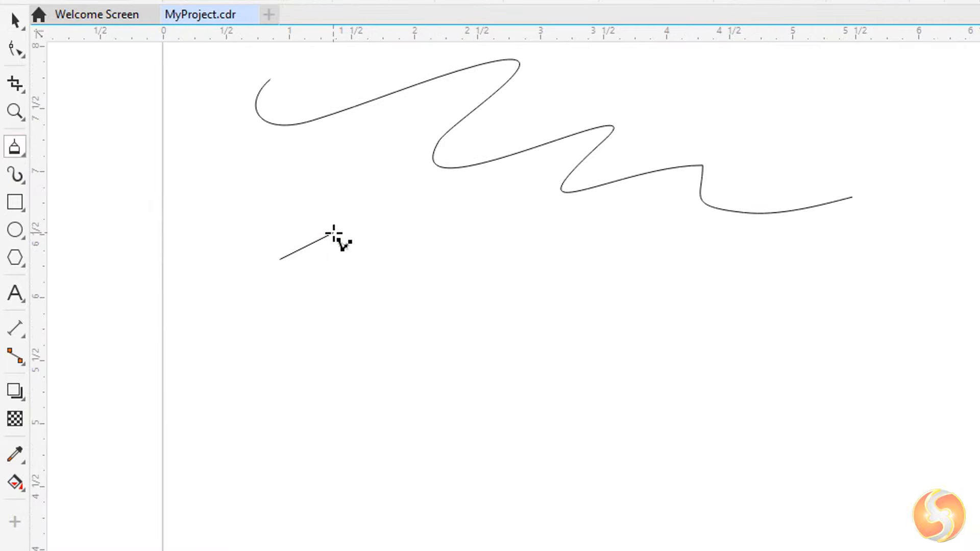Click the Welcome Screen tab
980x551 pixels.
97,14
